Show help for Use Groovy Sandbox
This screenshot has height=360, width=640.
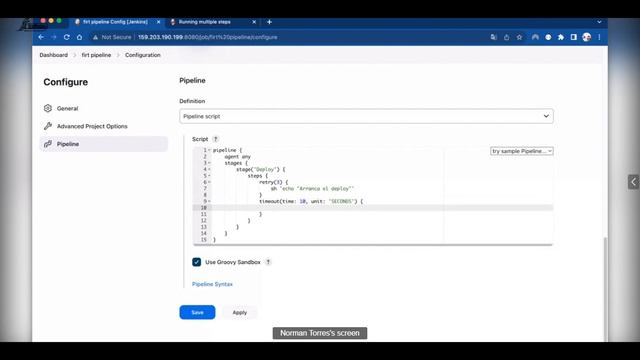pos(268,262)
